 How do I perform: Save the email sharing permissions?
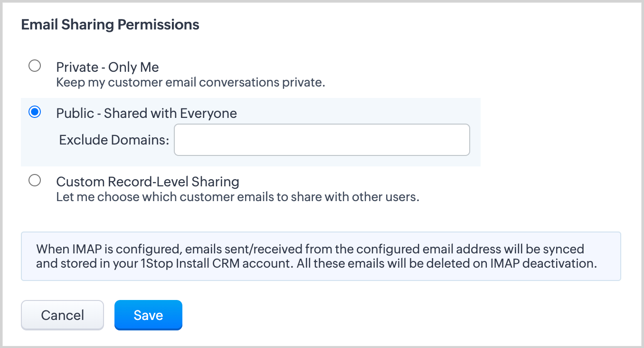point(148,315)
